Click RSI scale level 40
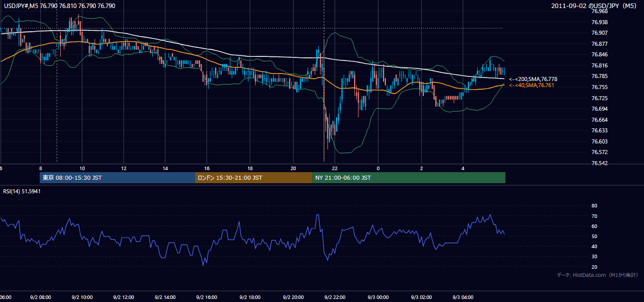Screen dimensions: 644x302 pos(594,246)
